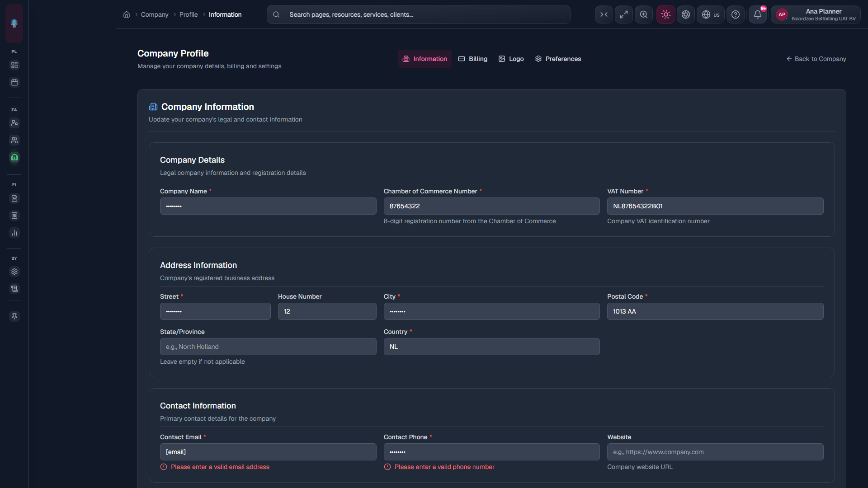Image resolution: width=868 pixels, height=488 pixels.
Task: Click the building icon beside Company Information
Action: point(153,107)
